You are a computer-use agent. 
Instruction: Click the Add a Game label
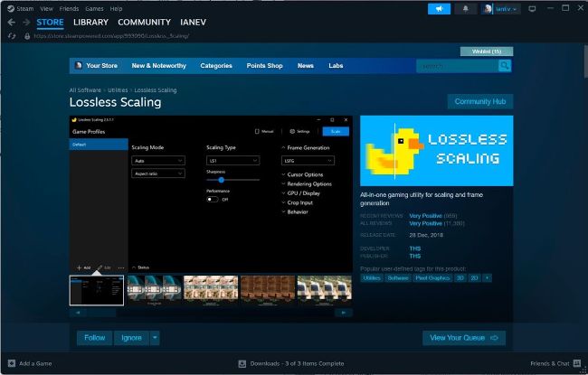(35, 363)
